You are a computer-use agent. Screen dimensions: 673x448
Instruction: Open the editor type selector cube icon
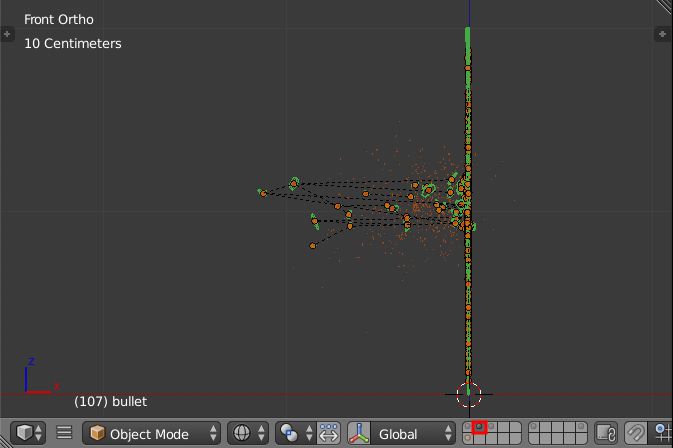(x=28, y=433)
